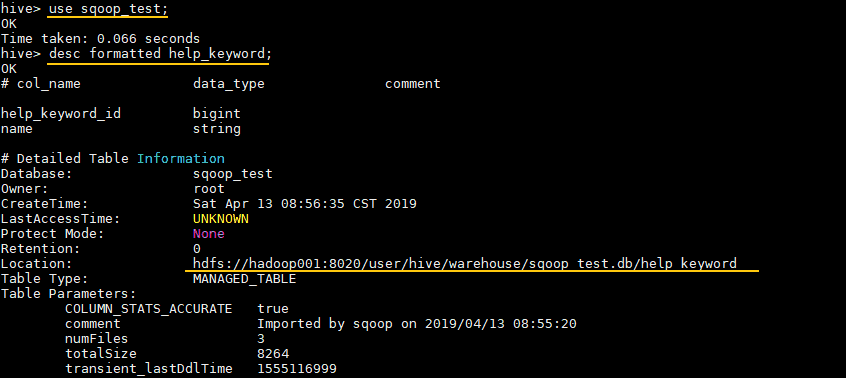Click the Database value 'sqoop_test'
The width and height of the screenshot is (846, 378).
pos(233,174)
